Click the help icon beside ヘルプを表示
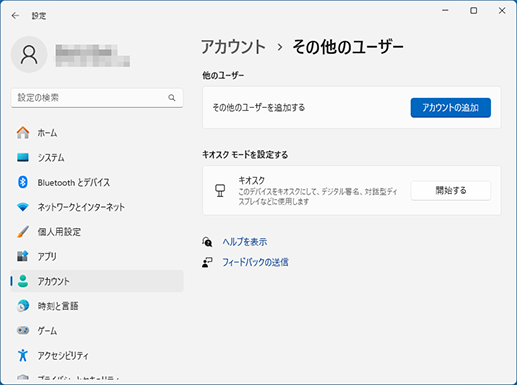This screenshot has height=385, width=517. tap(207, 242)
